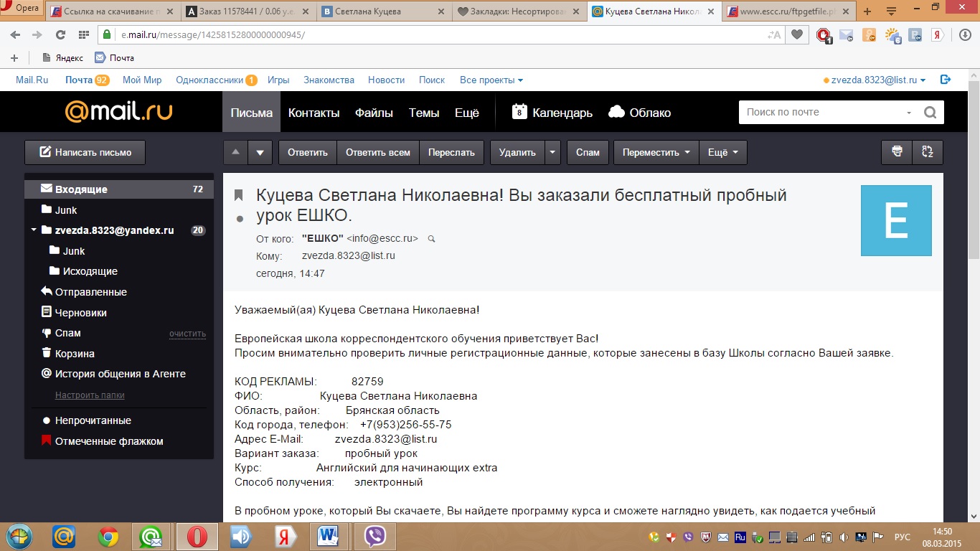Switch to Заказ 11578441 tab
Screen dimensions: 980x551
[x=249, y=11]
